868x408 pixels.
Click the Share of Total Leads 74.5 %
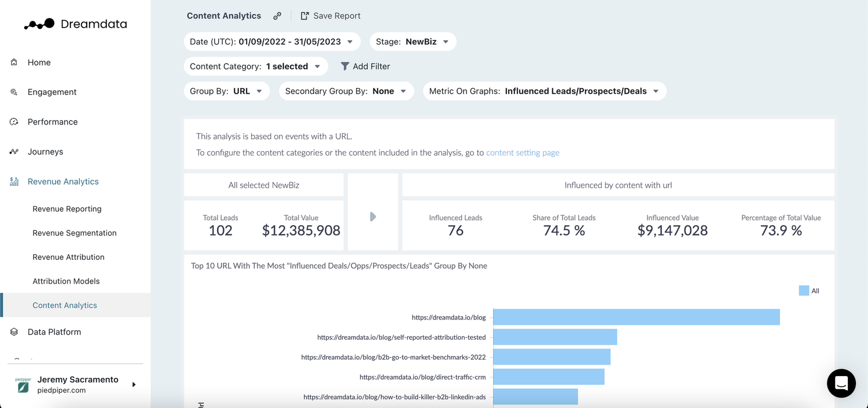[564, 230]
